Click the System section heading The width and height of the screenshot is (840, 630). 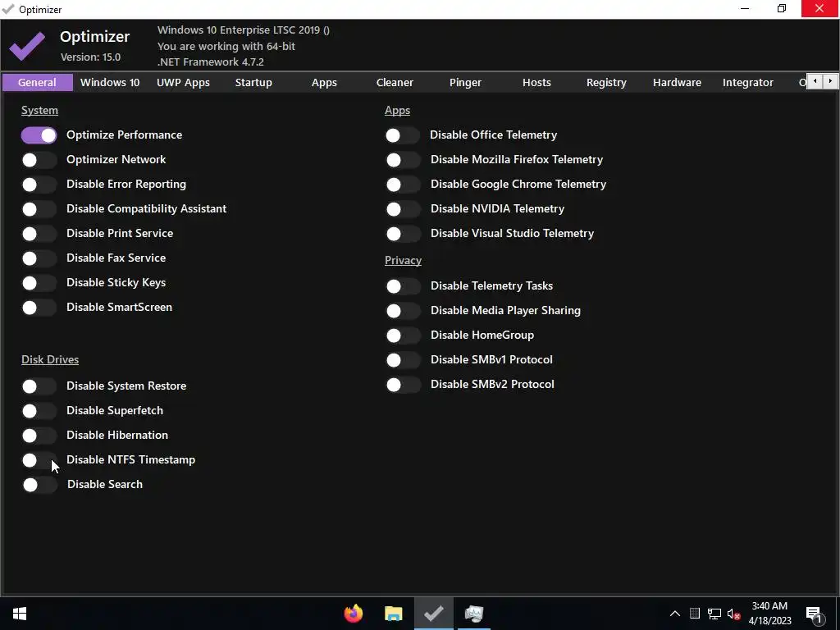tap(39, 111)
